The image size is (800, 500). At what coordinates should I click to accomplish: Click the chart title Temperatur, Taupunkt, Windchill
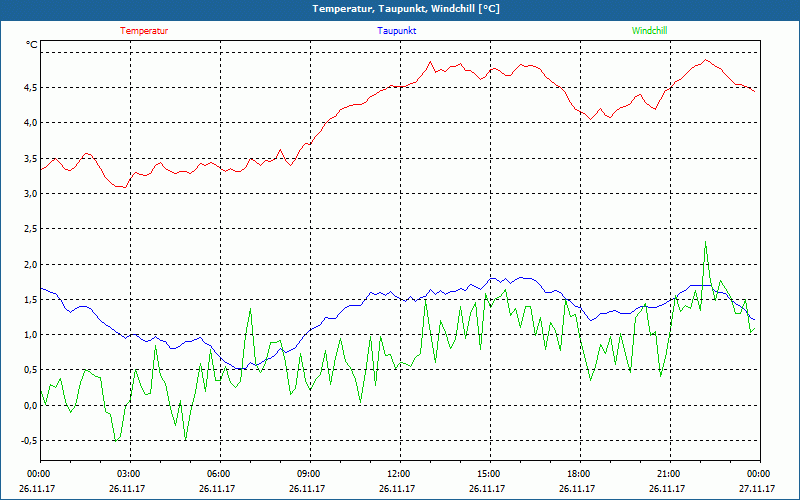pos(406,9)
